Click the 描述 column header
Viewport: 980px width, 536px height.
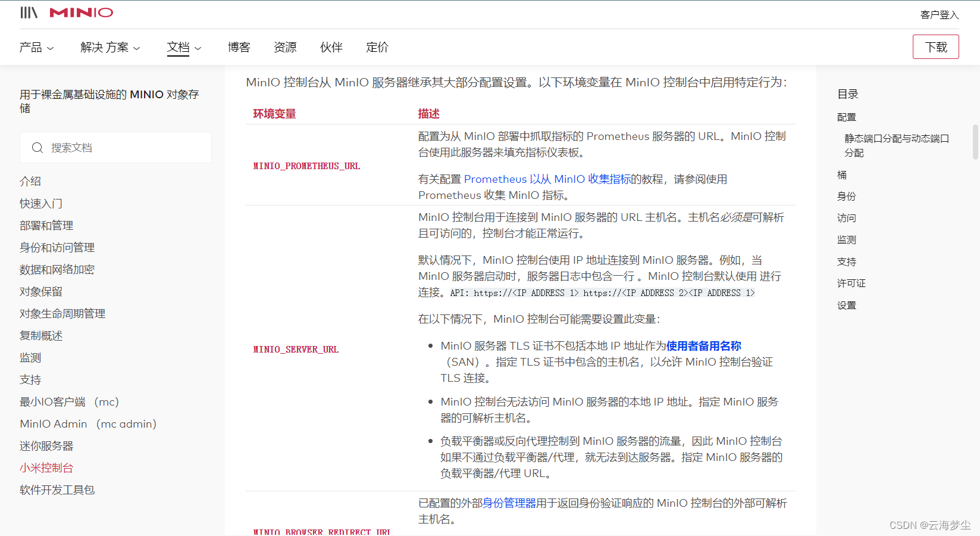[x=428, y=113]
